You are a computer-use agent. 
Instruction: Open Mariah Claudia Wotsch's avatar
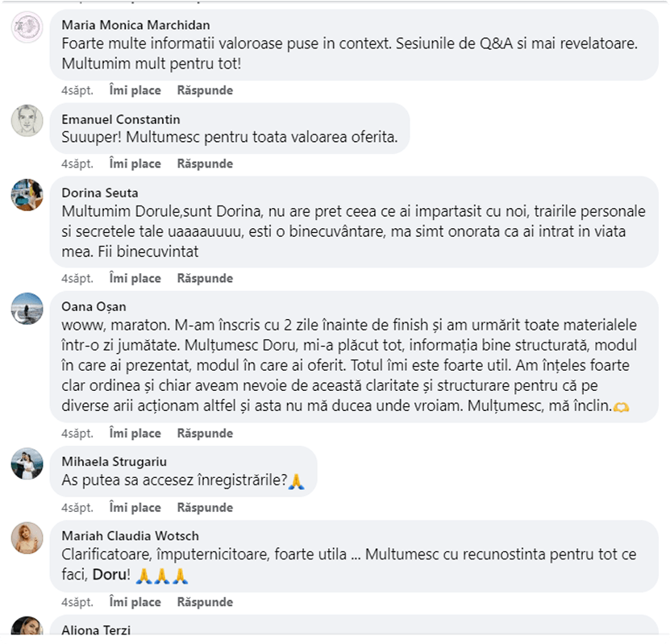pos(27,538)
